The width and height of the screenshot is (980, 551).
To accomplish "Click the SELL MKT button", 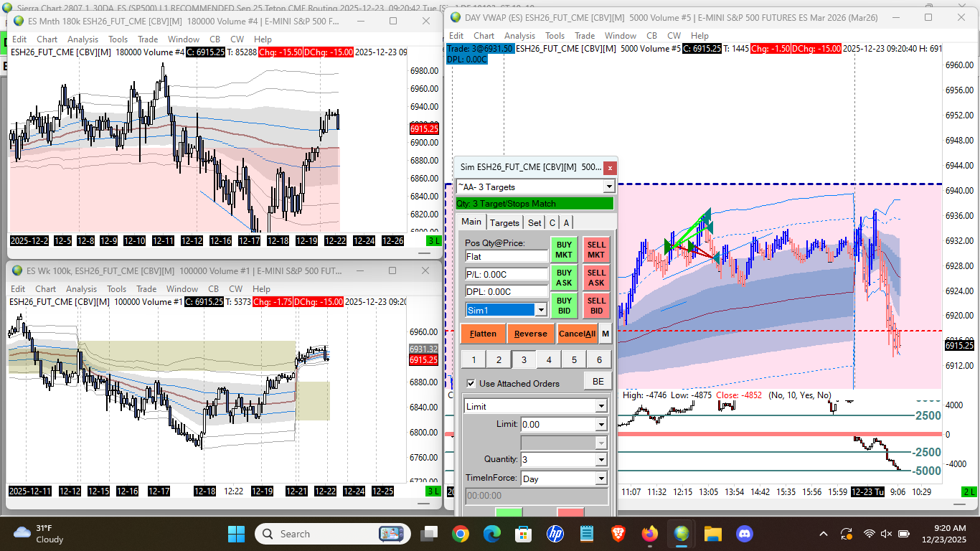I will 596,250.
